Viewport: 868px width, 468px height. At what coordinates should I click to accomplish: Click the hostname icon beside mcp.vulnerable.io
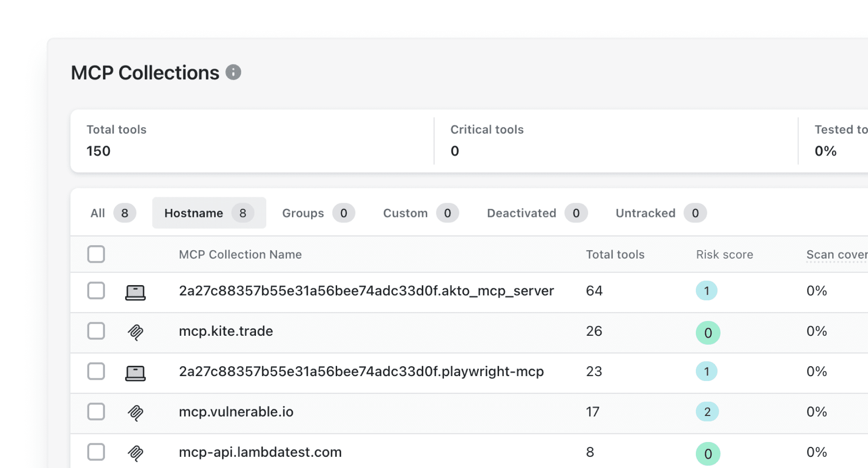tap(135, 413)
